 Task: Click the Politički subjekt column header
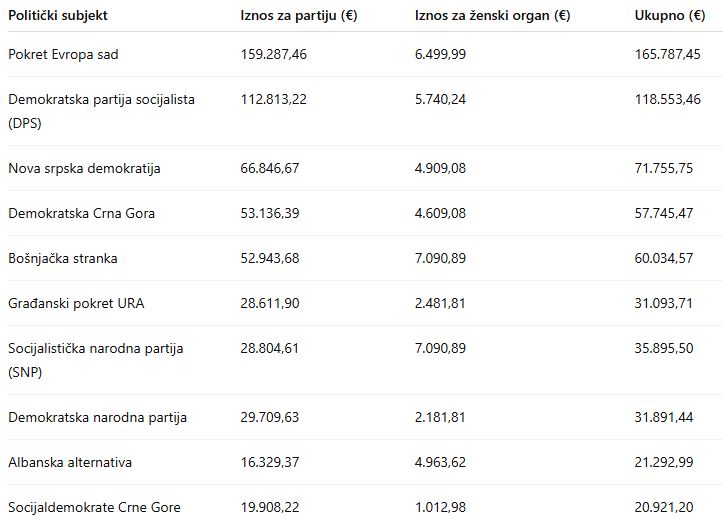tap(58, 16)
